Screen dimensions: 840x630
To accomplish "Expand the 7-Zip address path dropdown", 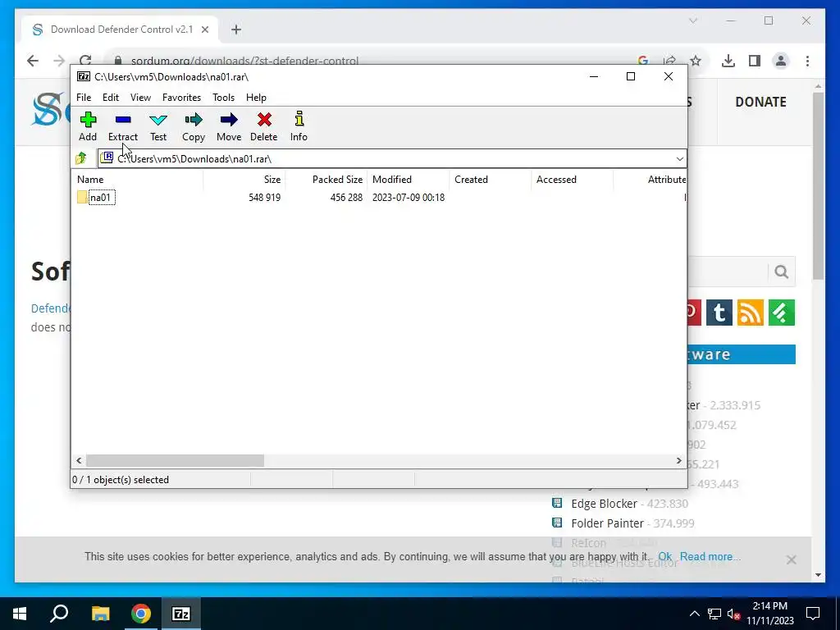I will 679,158.
